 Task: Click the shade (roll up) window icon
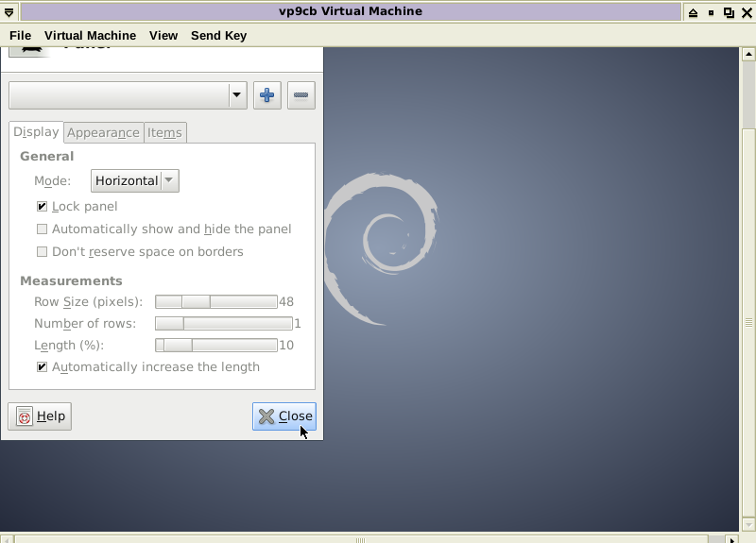pos(693,12)
